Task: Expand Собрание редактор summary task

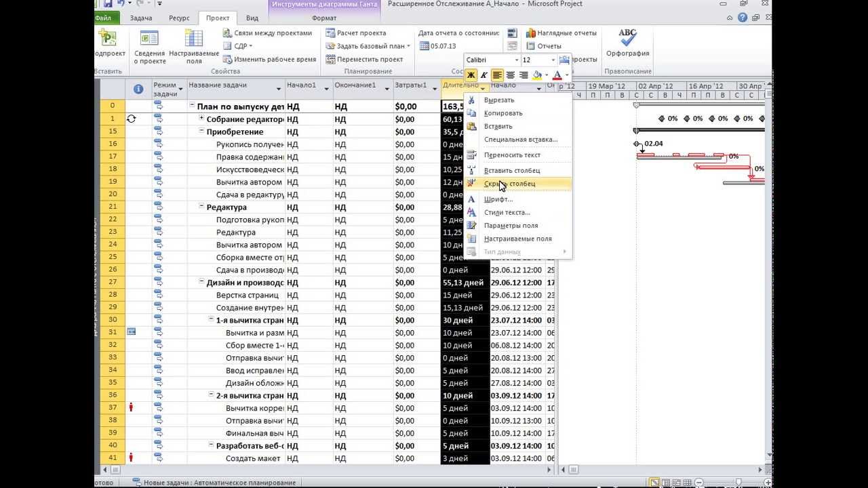Action: click(201, 118)
